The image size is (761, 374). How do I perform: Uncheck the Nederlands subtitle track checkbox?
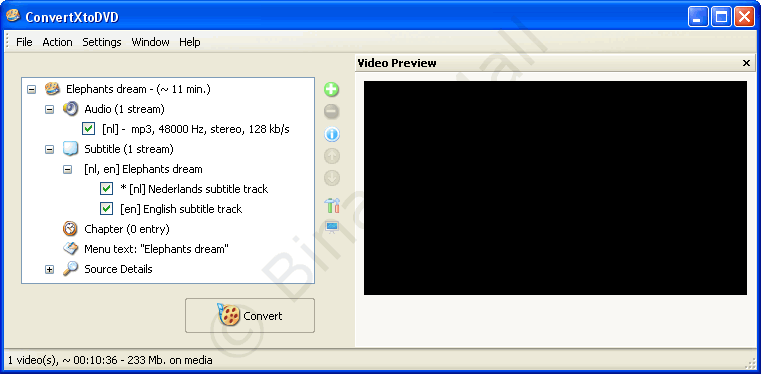[106, 189]
